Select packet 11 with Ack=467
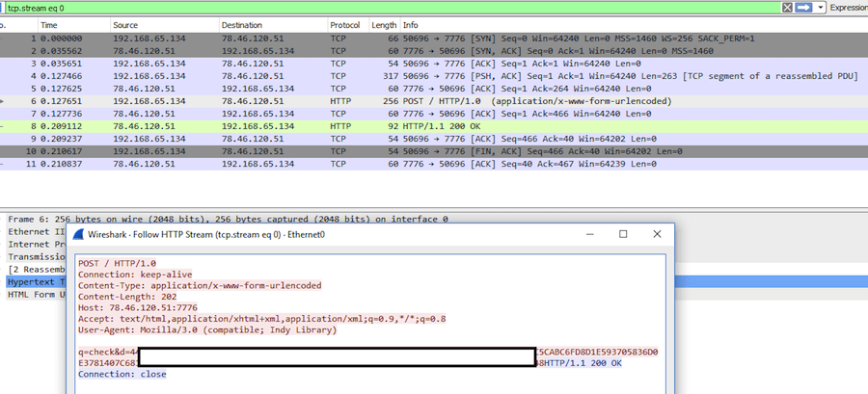The height and width of the screenshot is (394, 868). tap(434, 164)
